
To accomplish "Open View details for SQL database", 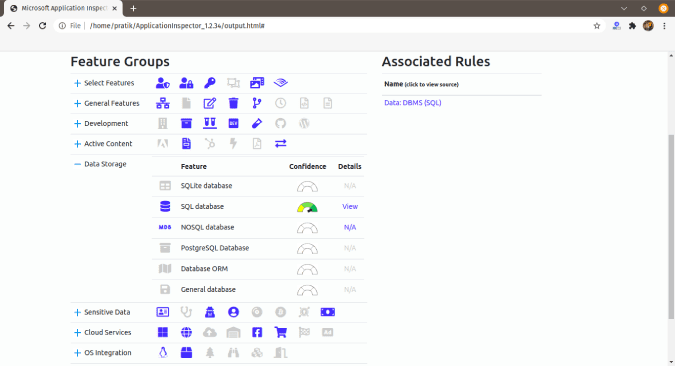I will (x=350, y=206).
